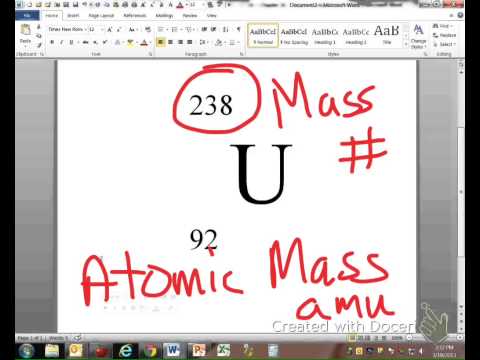Open the font name dropdown
The height and width of the screenshot is (360, 480).
tap(86, 30)
